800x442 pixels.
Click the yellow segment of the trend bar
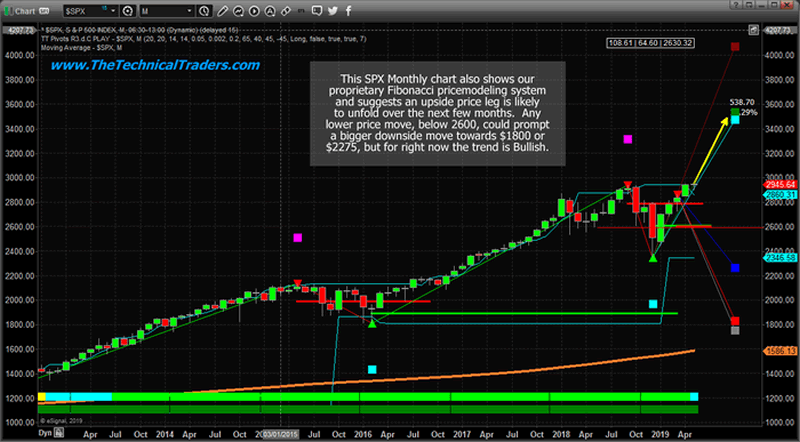point(42,397)
